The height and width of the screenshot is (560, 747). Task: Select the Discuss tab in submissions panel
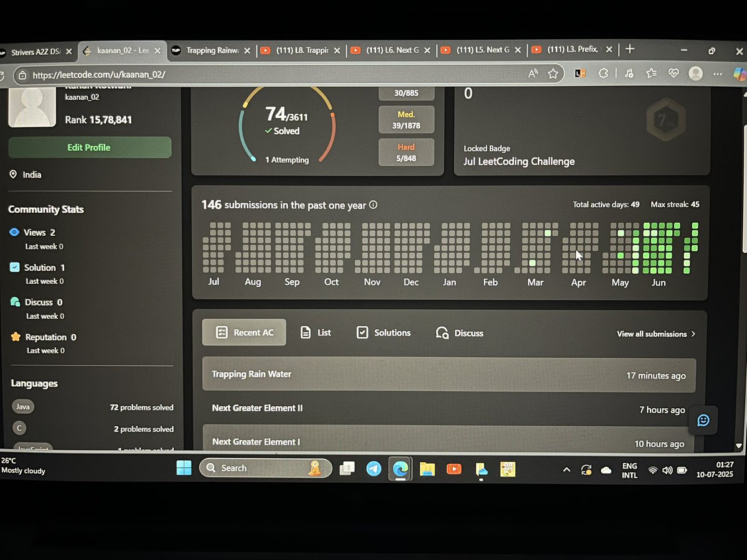pos(460,333)
